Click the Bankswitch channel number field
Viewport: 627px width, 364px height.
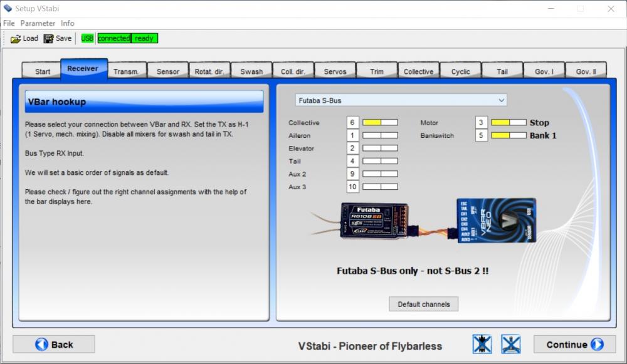[x=481, y=135]
